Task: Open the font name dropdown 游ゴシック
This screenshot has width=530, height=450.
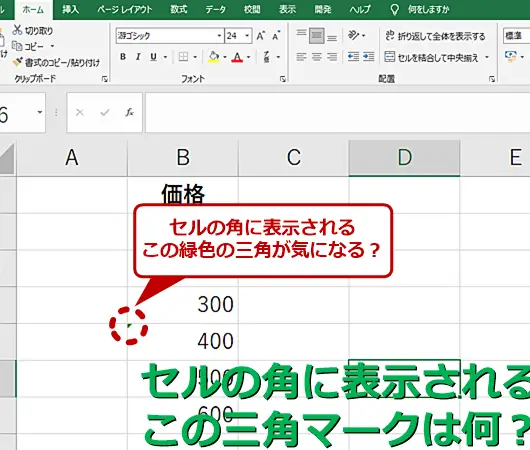Action: click(x=219, y=35)
